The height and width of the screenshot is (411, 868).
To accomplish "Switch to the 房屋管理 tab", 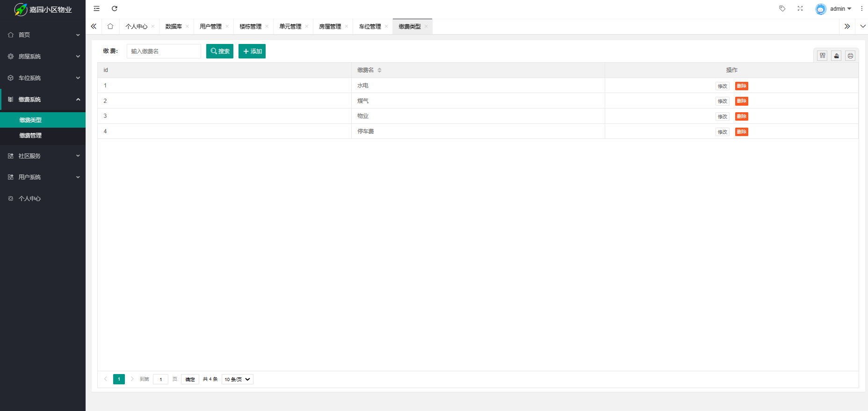I will pyautogui.click(x=330, y=27).
